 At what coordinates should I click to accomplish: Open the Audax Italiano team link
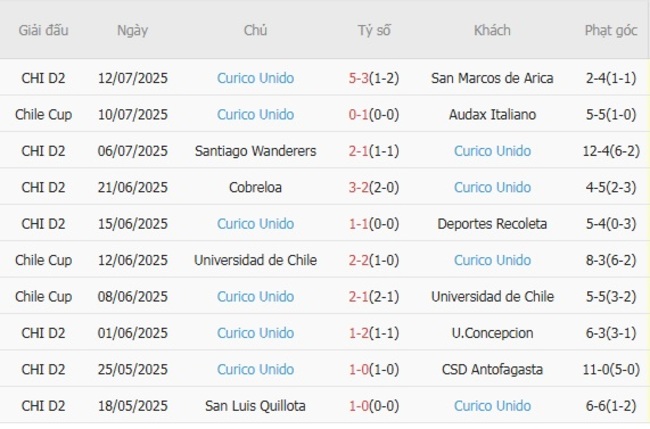492,114
